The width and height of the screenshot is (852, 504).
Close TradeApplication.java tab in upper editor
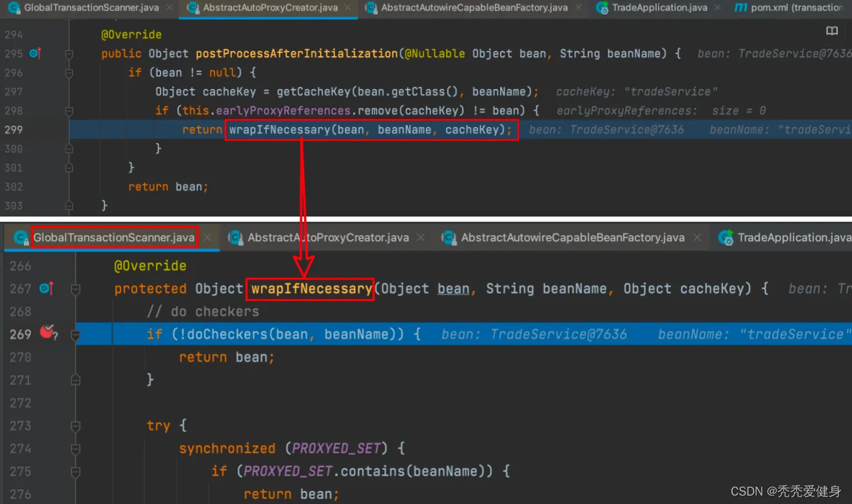click(x=718, y=8)
